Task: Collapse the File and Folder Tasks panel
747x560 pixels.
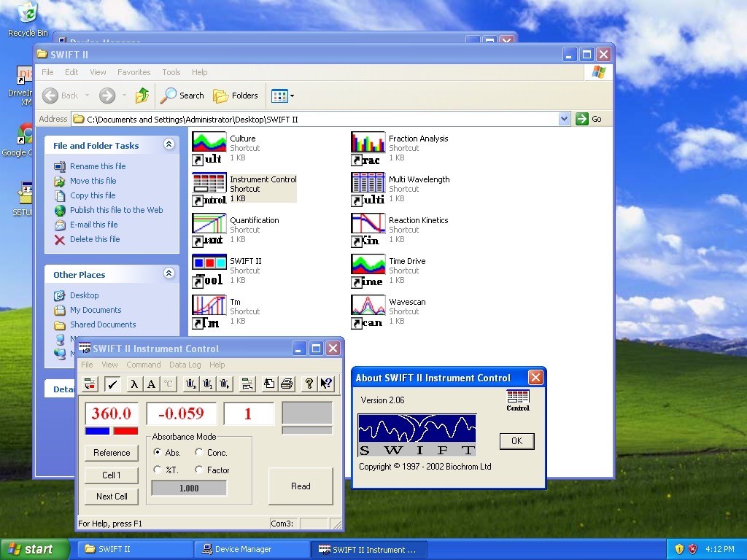Action: pyautogui.click(x=169, y=144)
